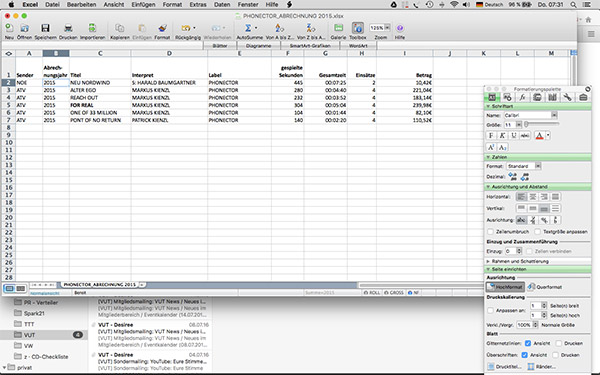Apply strikethrough formatting in palette
This screenshot has width=600, height=375.
point(525,135)
